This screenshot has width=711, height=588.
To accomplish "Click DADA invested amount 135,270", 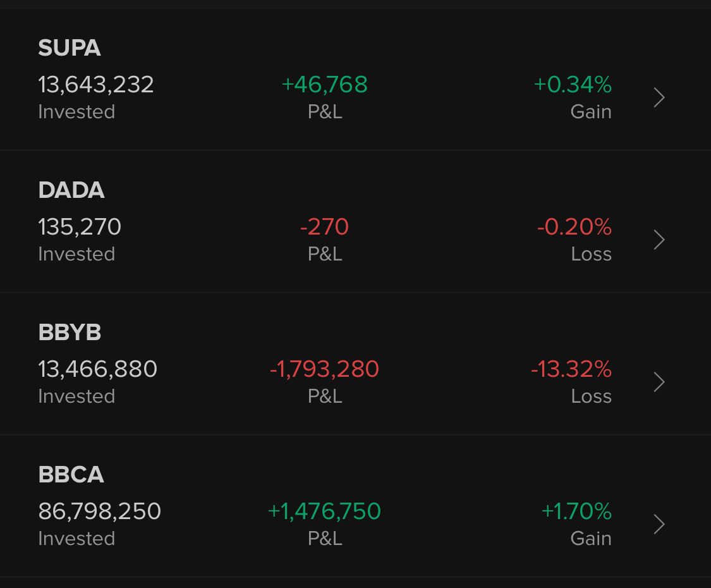I will tap(80, 227).
